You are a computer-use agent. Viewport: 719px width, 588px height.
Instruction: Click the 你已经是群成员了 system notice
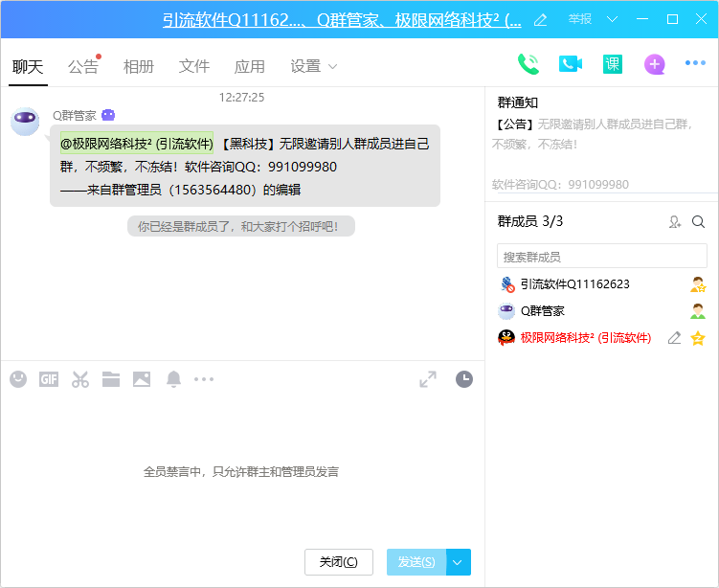pos(240,226)
